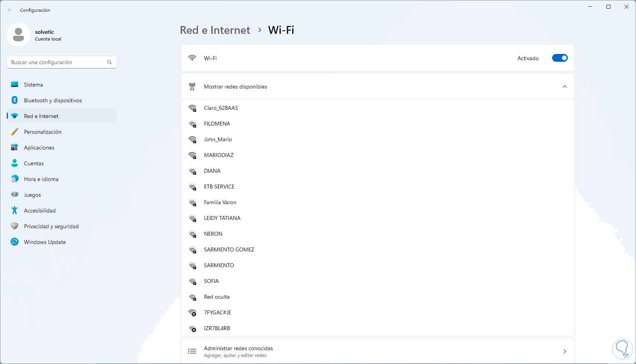Click the Personalización paintbrush icon
The width and height of the screenshot is (636, 364).
coord(15,132)
